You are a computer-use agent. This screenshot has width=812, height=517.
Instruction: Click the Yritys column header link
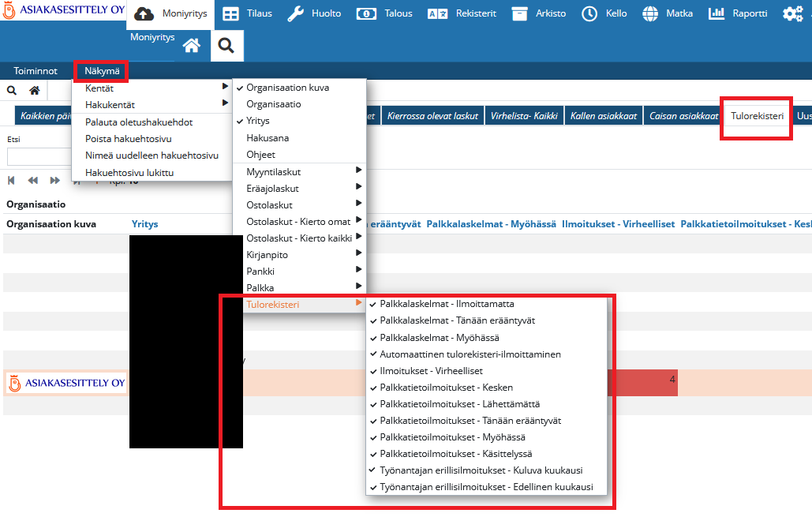(x=144, y=224)
